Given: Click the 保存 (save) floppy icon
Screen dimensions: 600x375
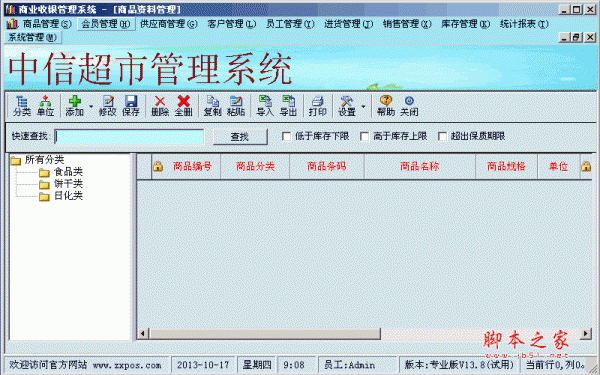Looking at the screenshot, I should 130,106.
